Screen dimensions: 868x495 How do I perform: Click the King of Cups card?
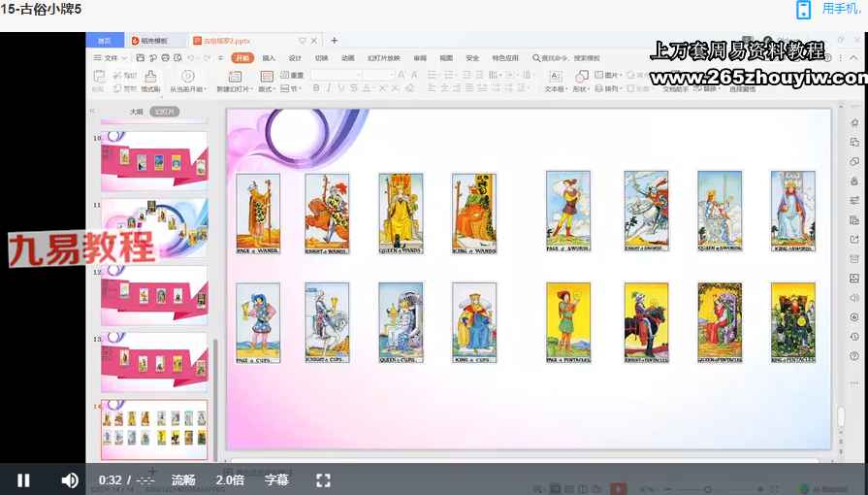coord(474,322)
